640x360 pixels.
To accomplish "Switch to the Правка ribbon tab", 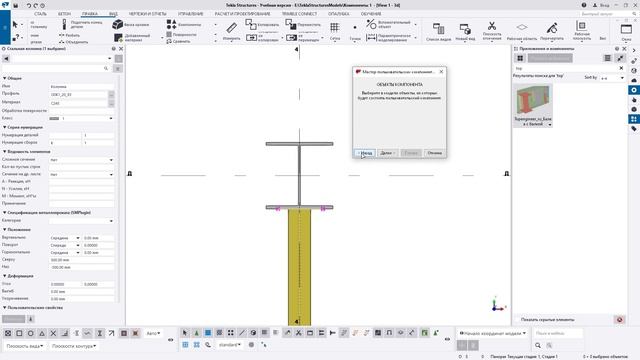I will (89, 14).
